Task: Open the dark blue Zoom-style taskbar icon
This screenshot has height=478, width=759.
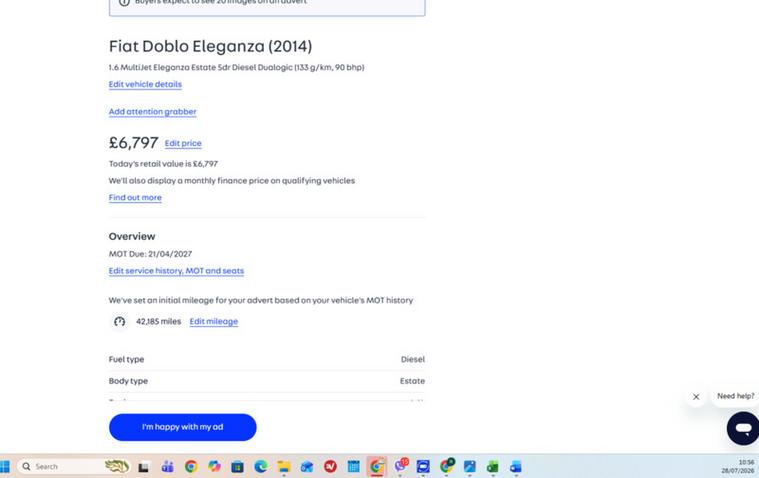Action: click(x=423, y=466)
